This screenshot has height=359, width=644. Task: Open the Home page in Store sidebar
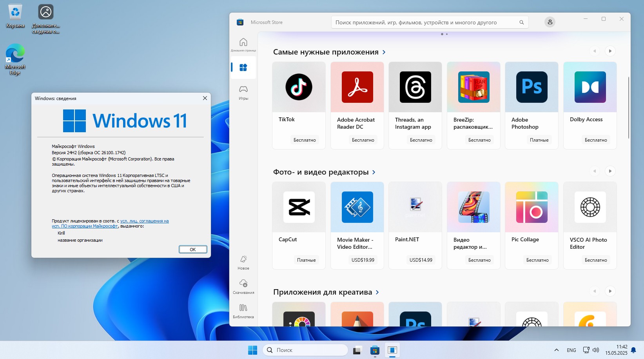243,45
